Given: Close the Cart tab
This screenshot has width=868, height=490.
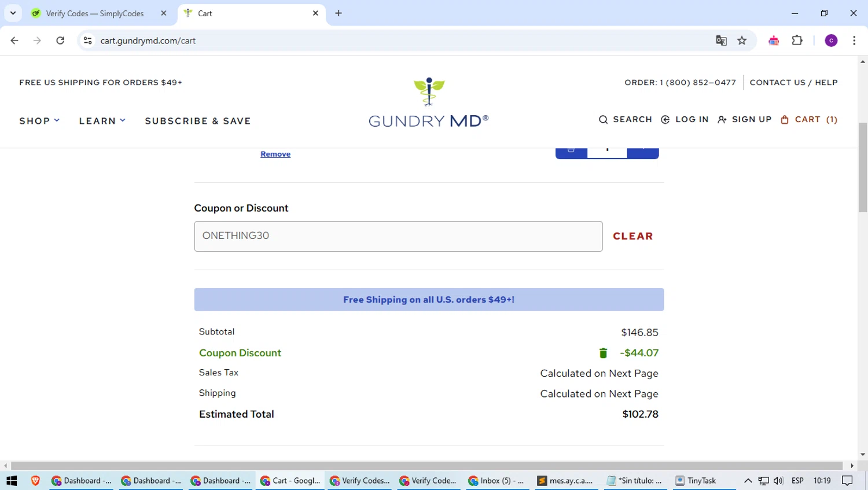Looking at the screenshot, I should 315,13.
